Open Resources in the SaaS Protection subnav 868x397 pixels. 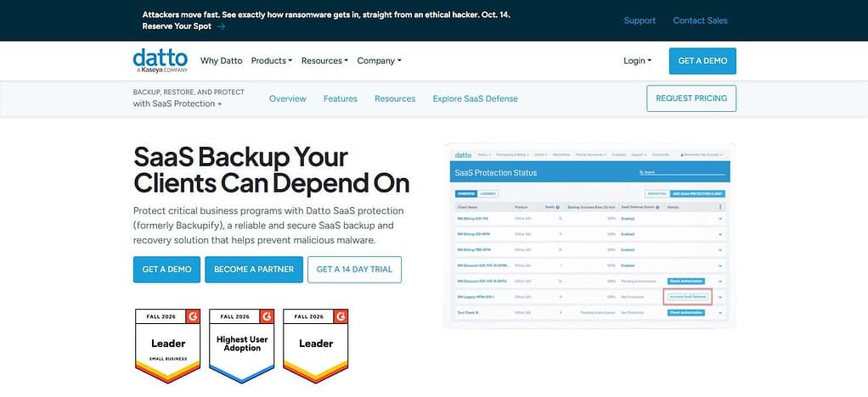(395, 98)
